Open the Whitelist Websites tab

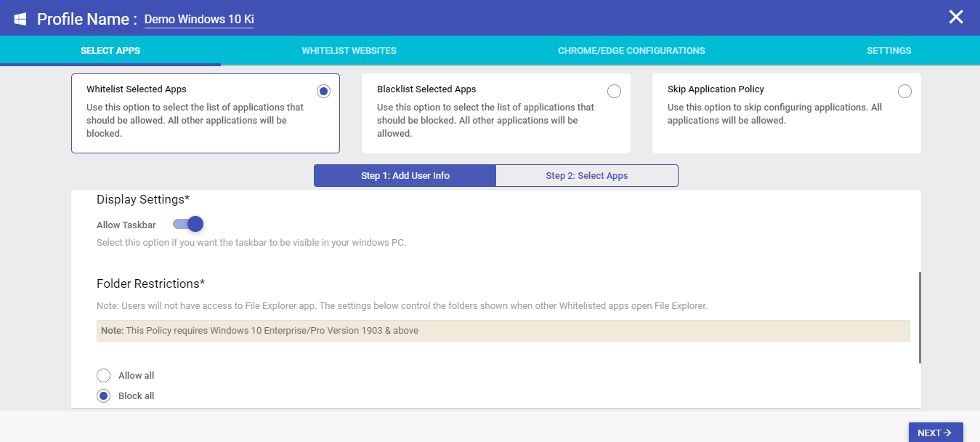click(x=349, y=51)
